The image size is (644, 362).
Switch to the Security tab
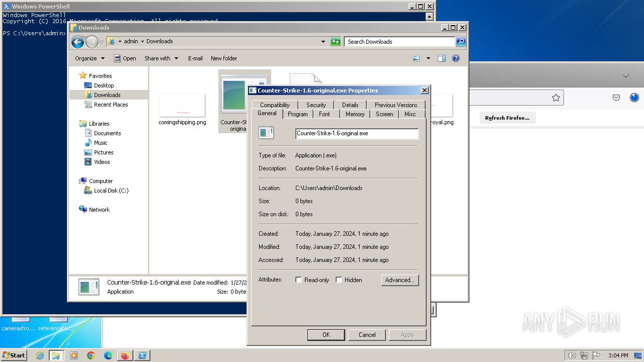(316, 105)
